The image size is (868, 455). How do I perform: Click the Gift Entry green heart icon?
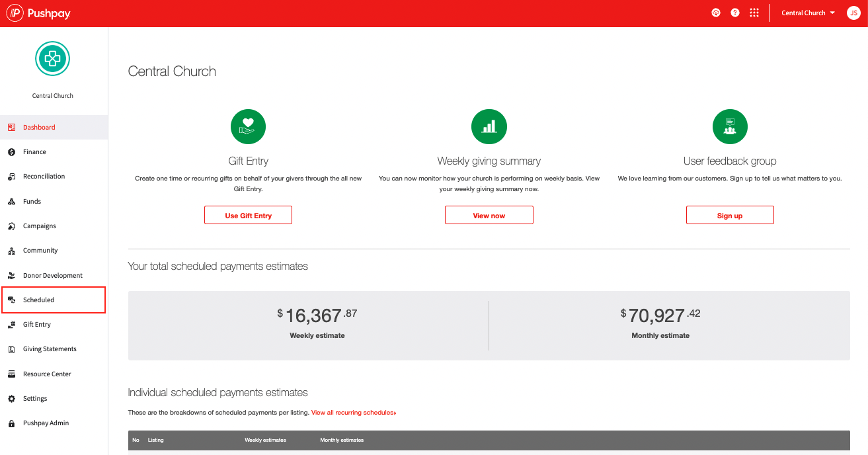(x=248, y=127)
